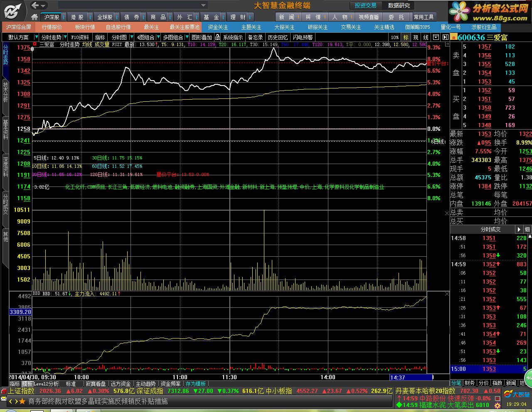Click the right arrow next to 分时成交

tap(519, 229)
